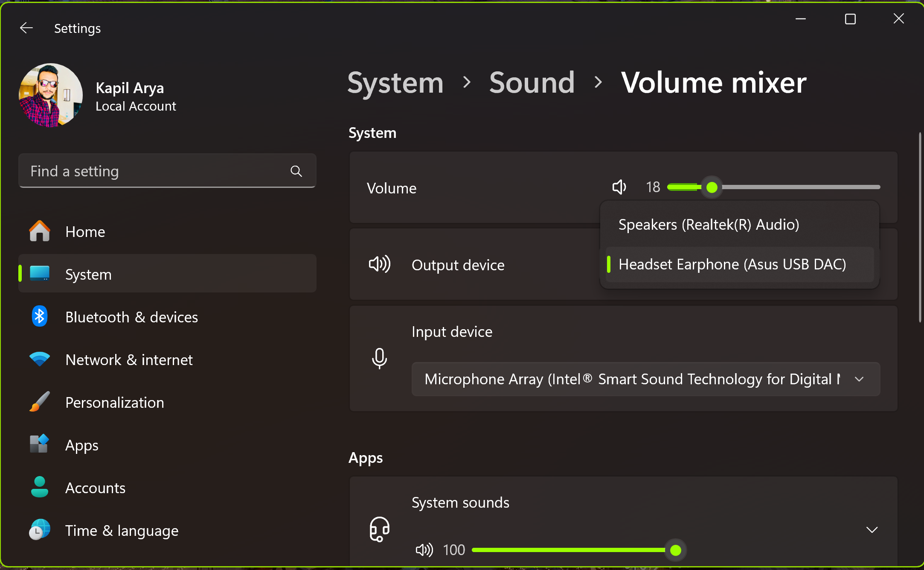The image size is (924, 570).
Task: Mute system volume via speaker icon
Action: click(619, 187)
